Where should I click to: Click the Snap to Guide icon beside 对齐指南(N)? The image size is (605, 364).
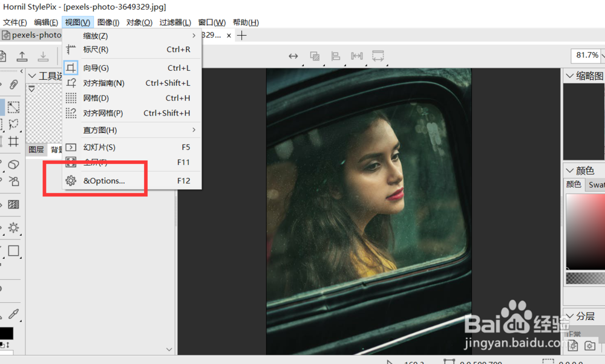pyautogui.click(x=71, y=83)
